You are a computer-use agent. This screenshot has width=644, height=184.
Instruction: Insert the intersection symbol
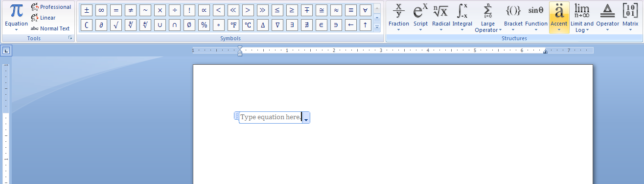click(x=175, y=25)
